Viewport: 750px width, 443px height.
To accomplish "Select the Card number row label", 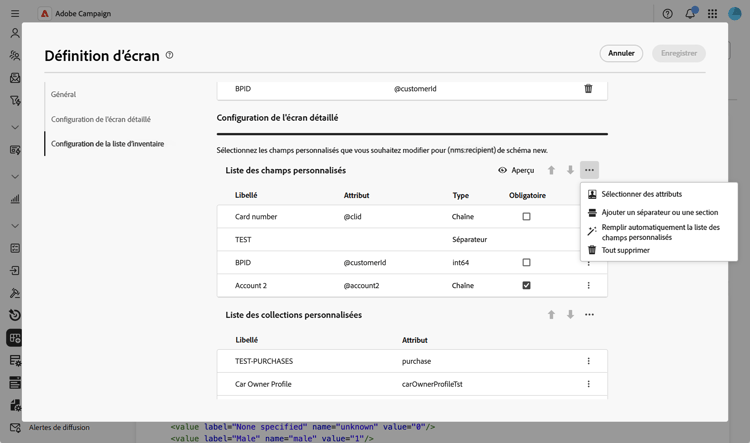I will click(256, 216).
